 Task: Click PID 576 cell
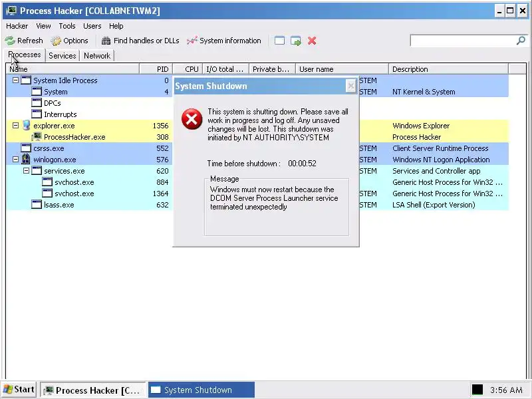coord(162,159)
